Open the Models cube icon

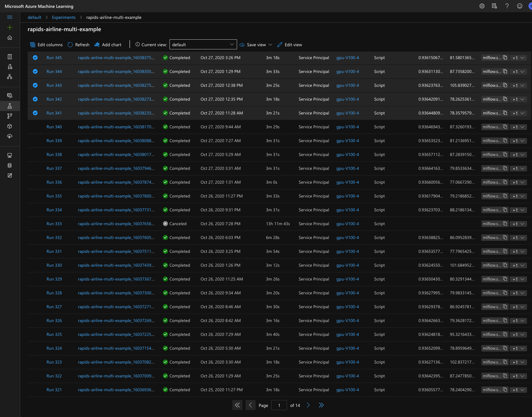[x=10, y=126]
